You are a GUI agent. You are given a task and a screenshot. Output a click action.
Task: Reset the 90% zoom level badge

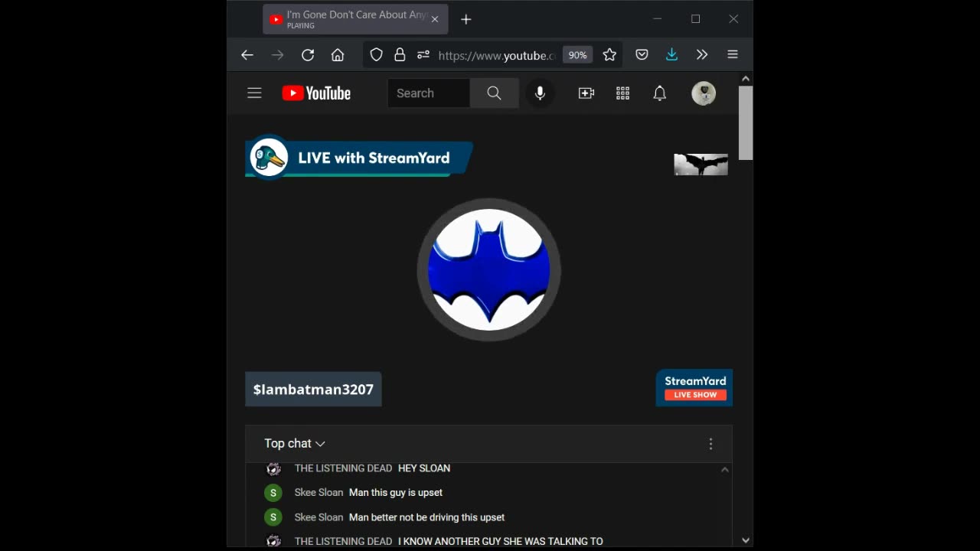pyautogui.click(x=577, y=55)
